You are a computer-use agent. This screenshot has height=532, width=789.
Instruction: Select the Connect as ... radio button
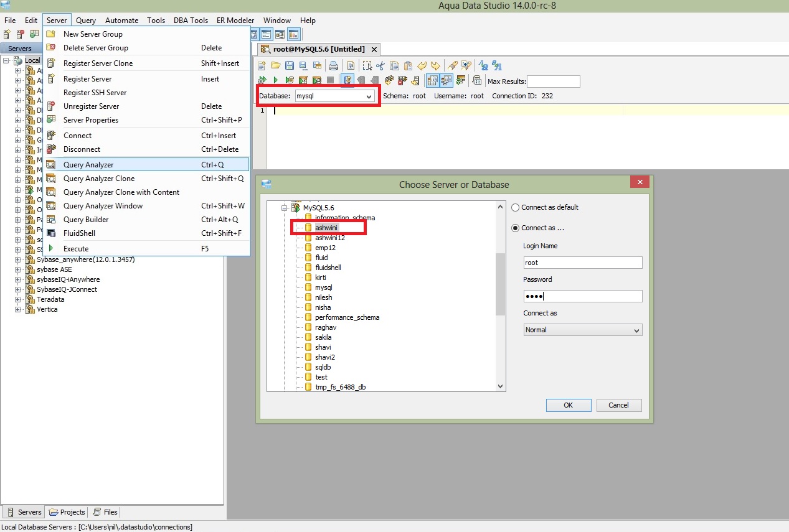515,228
